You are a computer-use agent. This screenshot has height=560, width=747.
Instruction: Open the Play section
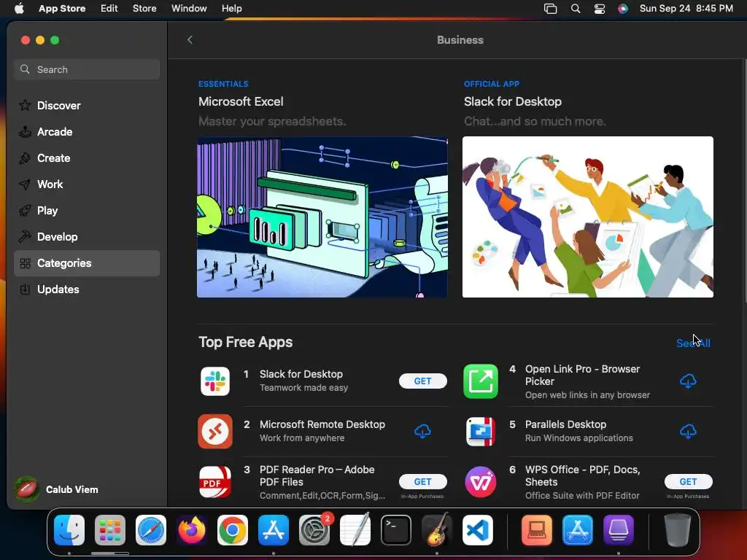(87, 211)
